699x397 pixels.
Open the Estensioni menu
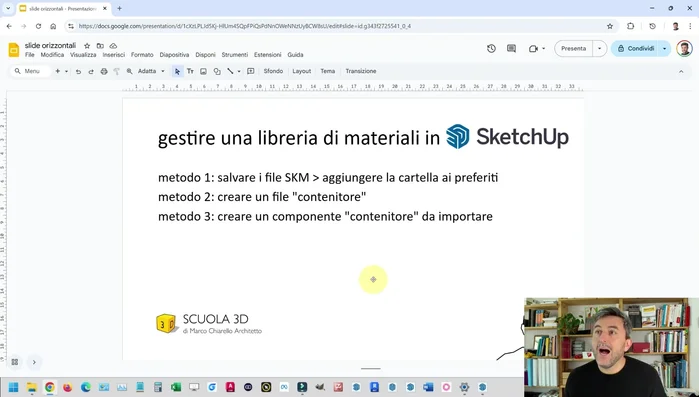[x=267, y=55]
